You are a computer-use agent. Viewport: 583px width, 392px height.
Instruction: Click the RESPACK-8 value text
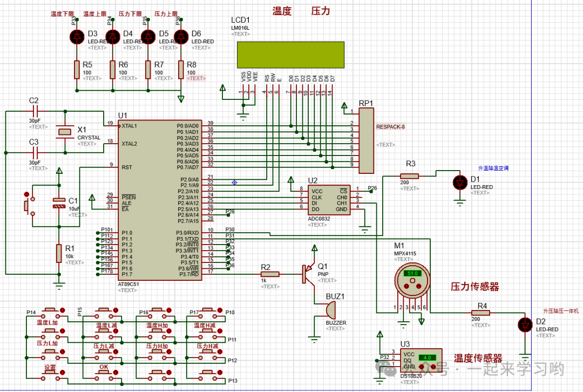[x=390, y=127]
